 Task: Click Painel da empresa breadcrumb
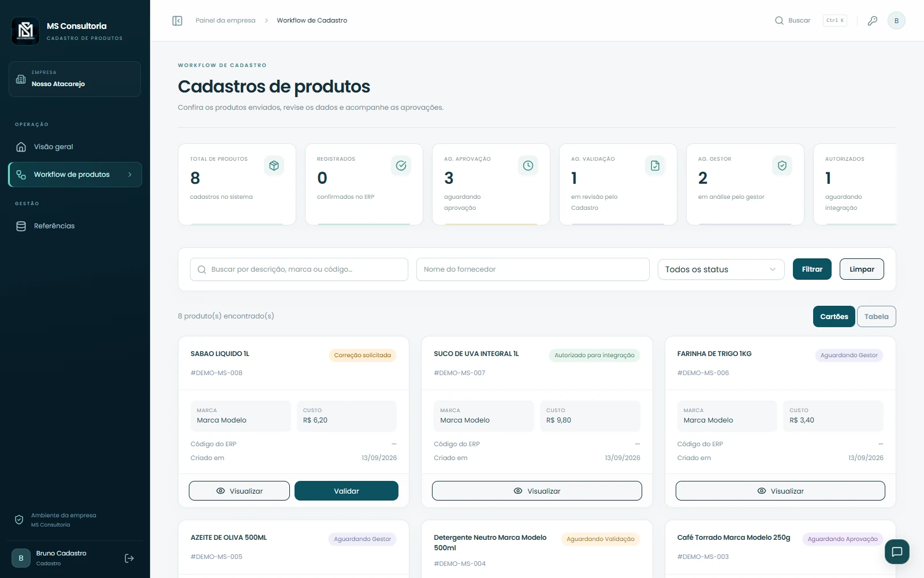225,20
